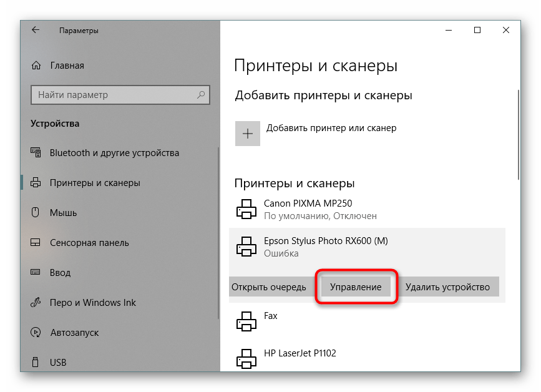This screenshot has height=392, width=541.
Task: Click the mouse icon beside Мышь
Action: tap(34, 213)
